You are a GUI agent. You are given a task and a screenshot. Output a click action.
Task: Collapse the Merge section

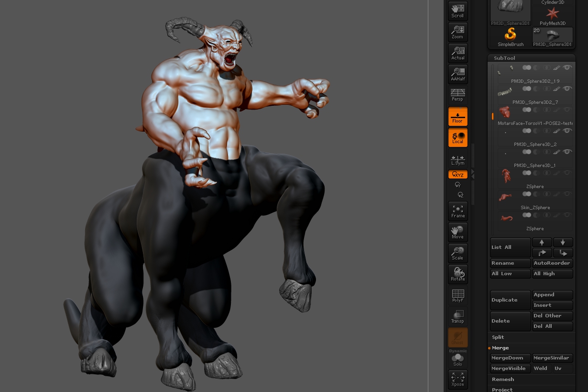coord(500,348)
